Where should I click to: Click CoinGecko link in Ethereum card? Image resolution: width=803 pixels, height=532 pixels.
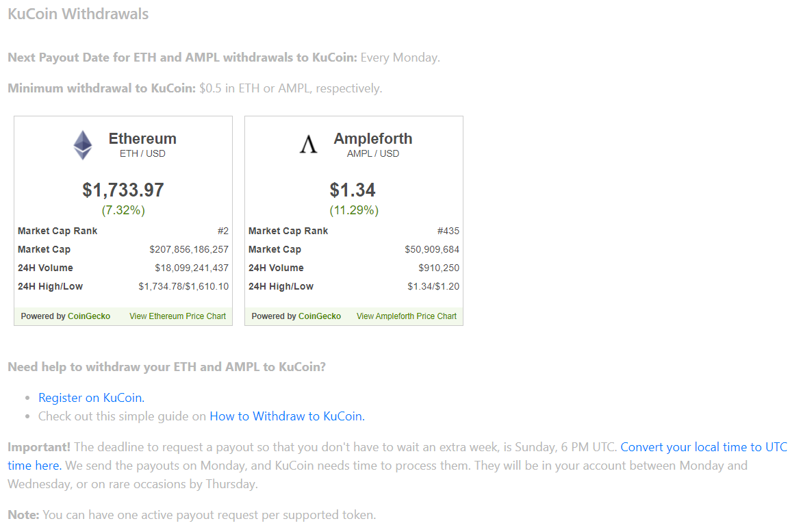[x=88, y=316]
